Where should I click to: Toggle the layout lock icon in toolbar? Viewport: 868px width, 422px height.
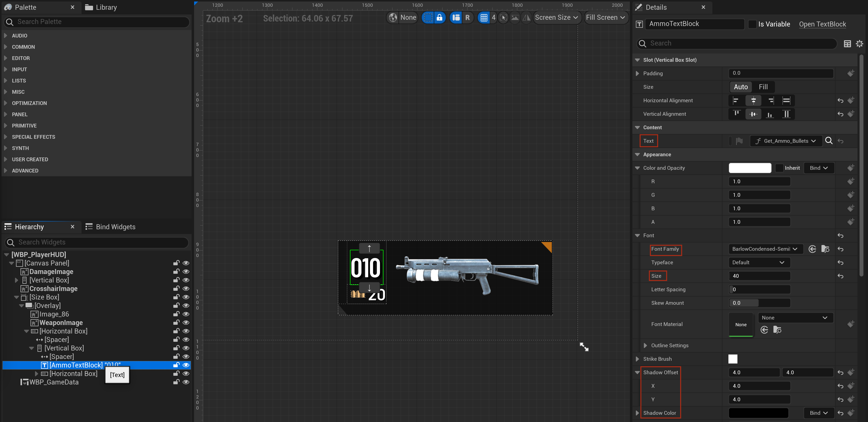440,17
